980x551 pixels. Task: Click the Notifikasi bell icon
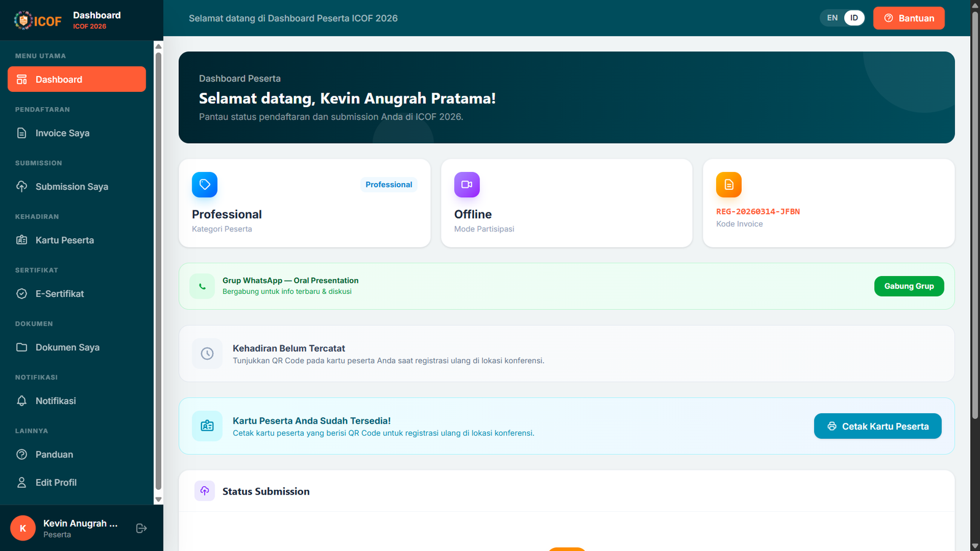point(22,400)
